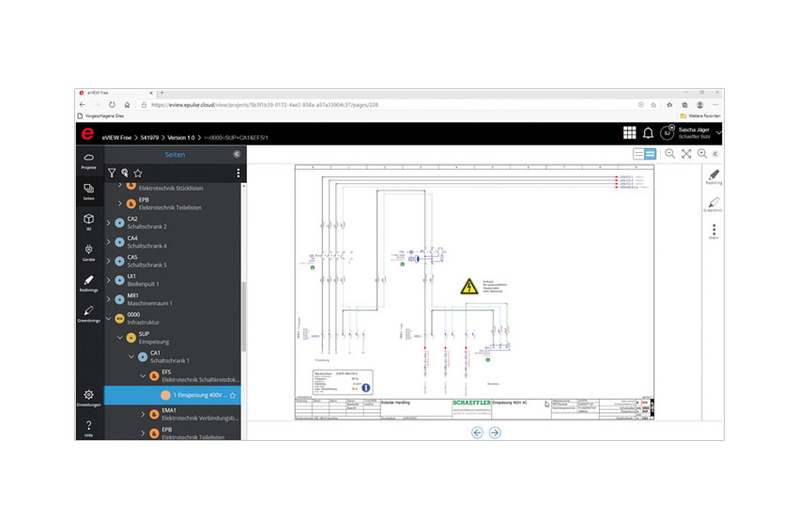Collapse the SUP Einspeisung node
This screenshot has width=798, height=532.
coord(120,338)
